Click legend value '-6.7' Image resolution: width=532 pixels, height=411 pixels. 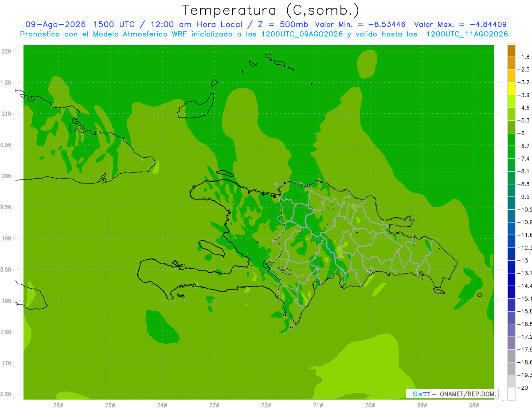524,146
